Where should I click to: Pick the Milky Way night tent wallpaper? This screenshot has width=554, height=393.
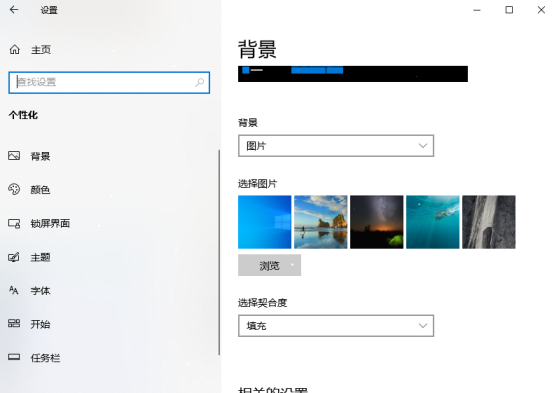[377, 222]
